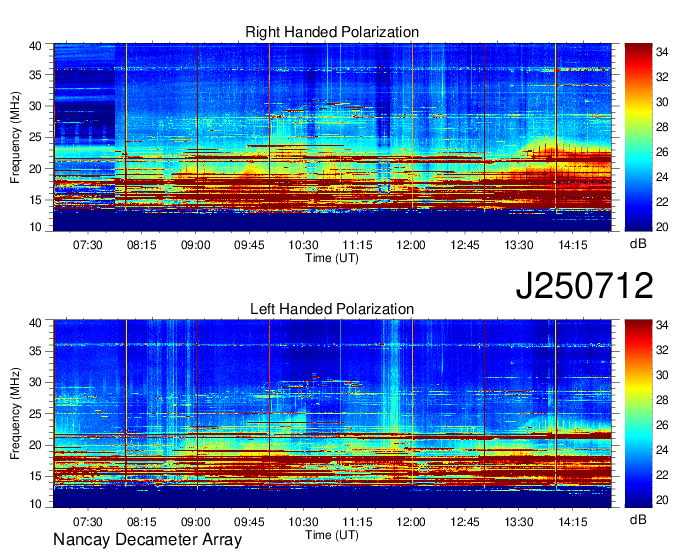Click the right-handed polarization spectrogram plot
Screen dimensions: 680x552
(332, 137)
